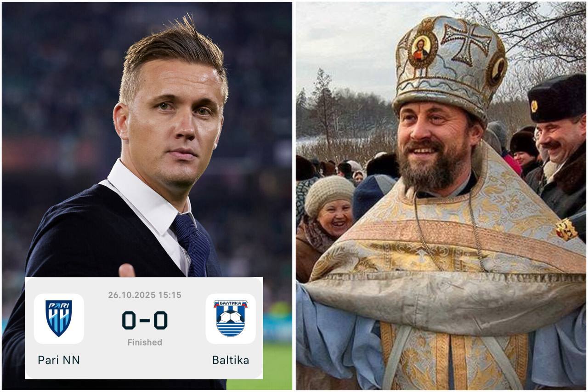Click the badge on the fur hat
This screenshot has height=392, width=588.
tap(534, 106)
